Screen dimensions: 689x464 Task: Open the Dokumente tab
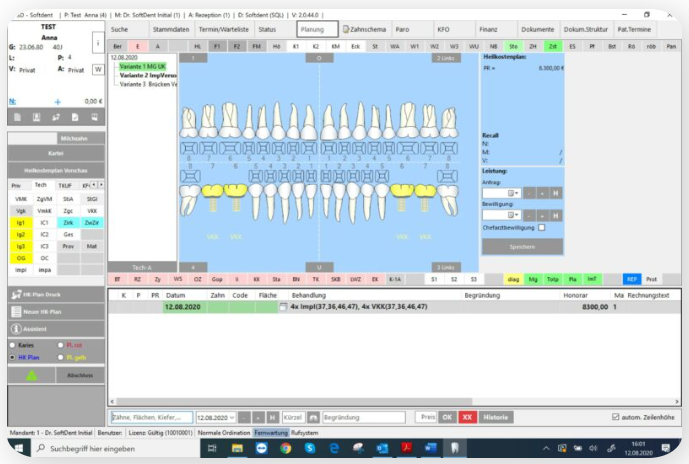pos(537,29)
